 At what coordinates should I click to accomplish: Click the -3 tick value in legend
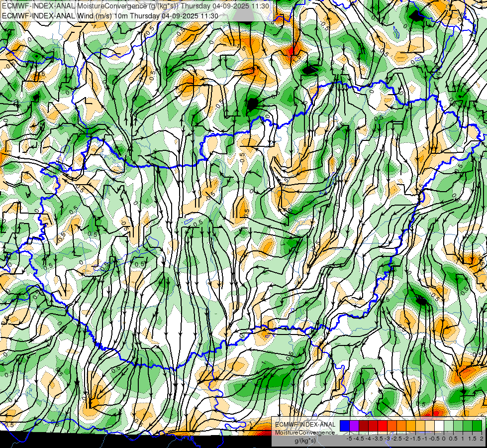point(388,439)
